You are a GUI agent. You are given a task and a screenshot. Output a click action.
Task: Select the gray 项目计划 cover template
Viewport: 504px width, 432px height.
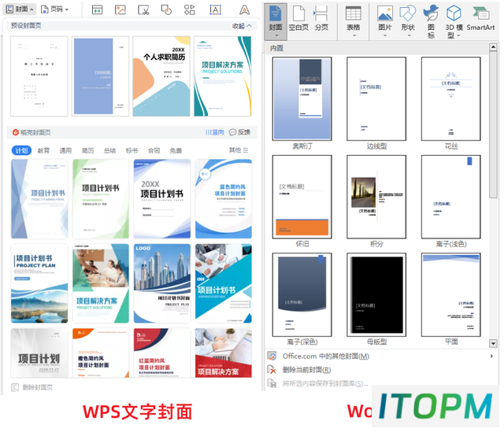pos(39,353)
